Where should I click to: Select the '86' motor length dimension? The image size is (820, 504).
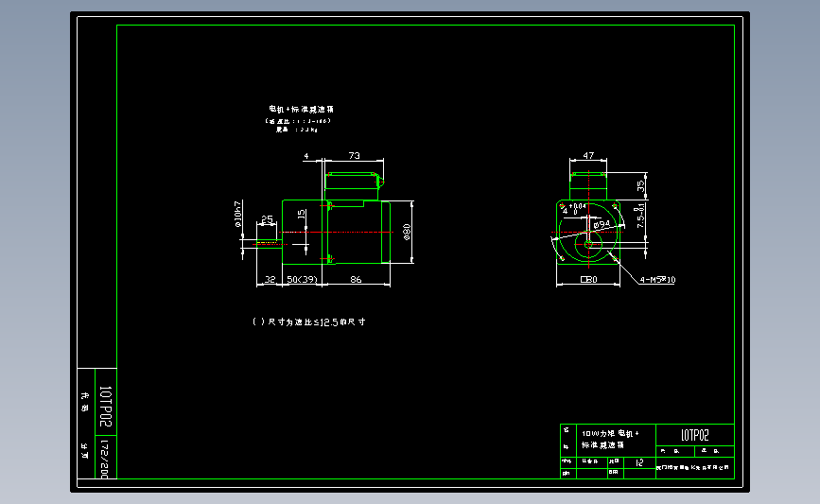356,279
